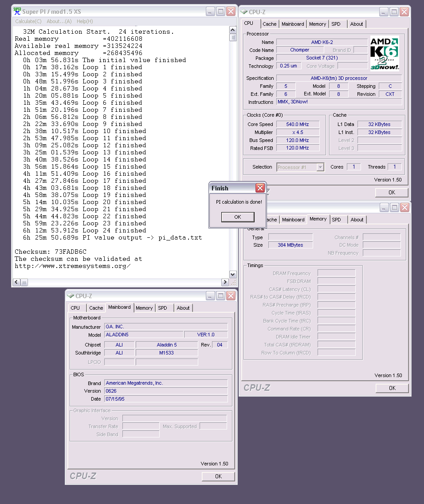Select About tab in CPU-Z Memory window

(357, 220)
